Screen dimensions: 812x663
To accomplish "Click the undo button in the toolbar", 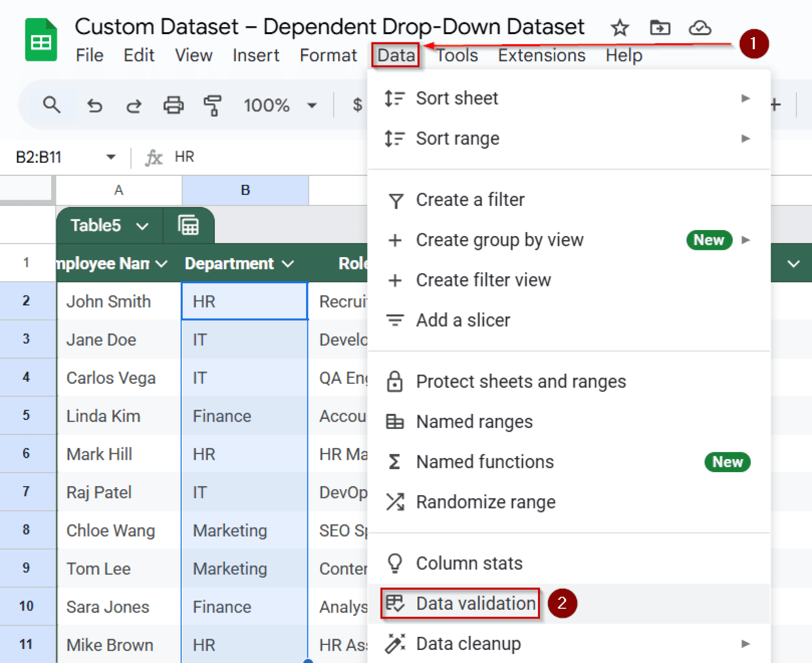I will [x=94, y=105].
